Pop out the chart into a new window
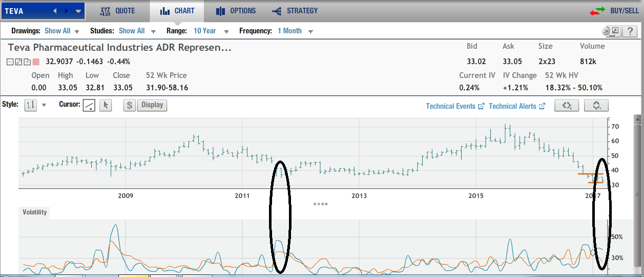Image resolution: width=644 pixels, height=277 pixels. pyautogui.click(x=615, y=31)
